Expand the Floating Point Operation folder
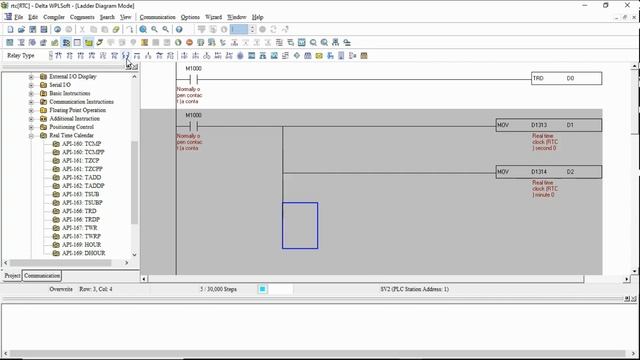 point(31,110)
